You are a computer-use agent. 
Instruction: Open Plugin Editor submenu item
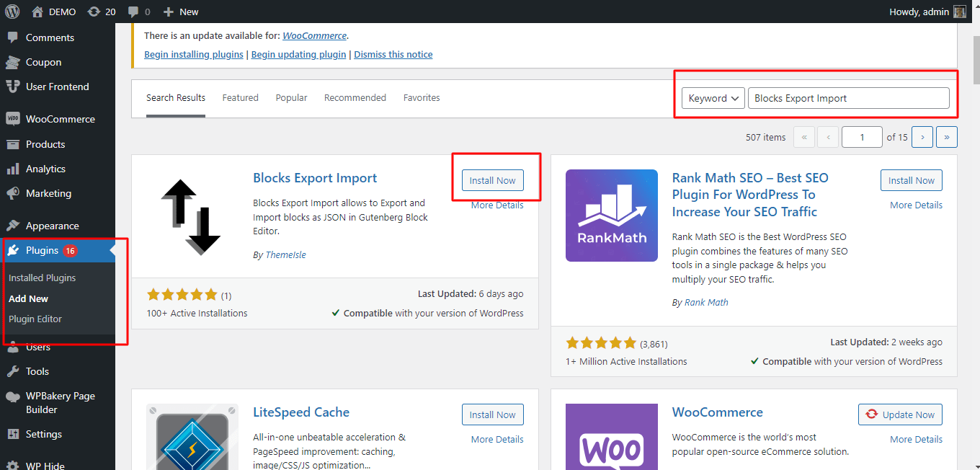35,319
